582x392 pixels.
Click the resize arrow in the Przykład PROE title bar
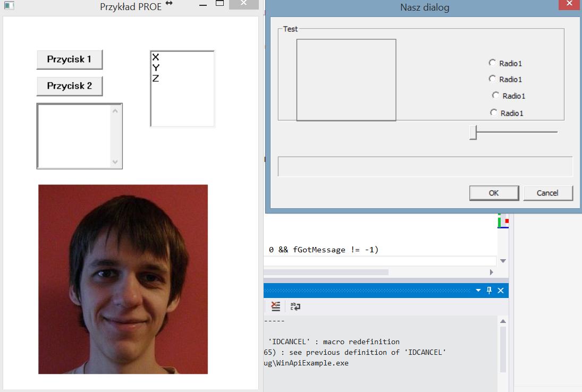[x=169, y=3]
